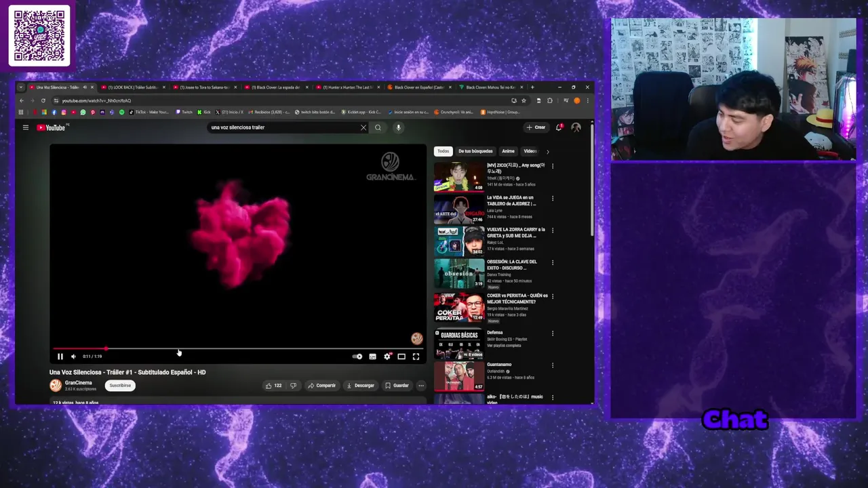The width and height of the screenshot is (868, 488).
Task: Select the Anime filter chip
Action: coord(508,151)
